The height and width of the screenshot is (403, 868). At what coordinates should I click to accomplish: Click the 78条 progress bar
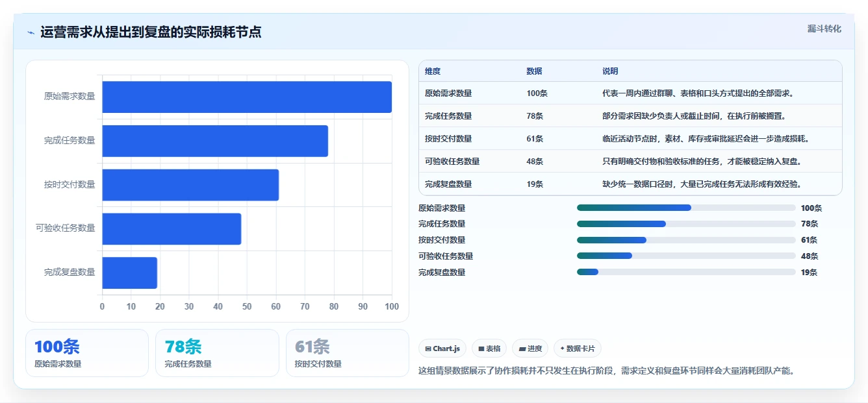686,224
